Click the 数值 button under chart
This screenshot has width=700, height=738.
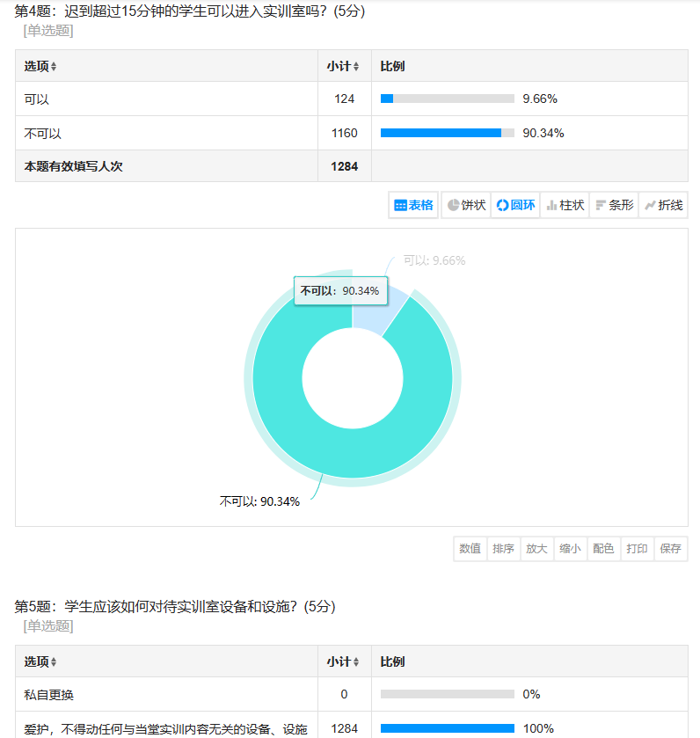470,549
